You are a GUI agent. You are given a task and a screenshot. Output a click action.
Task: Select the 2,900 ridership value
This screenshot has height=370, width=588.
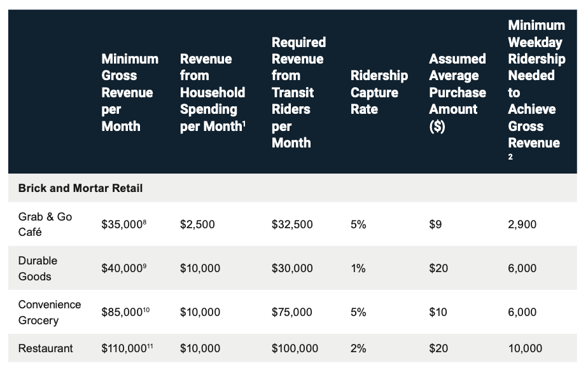click(522, 224)
